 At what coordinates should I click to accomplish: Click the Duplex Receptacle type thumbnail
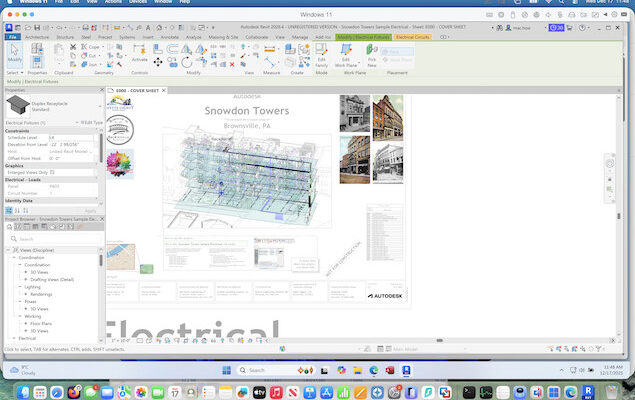pyautogui.click(x=18, y=106)
